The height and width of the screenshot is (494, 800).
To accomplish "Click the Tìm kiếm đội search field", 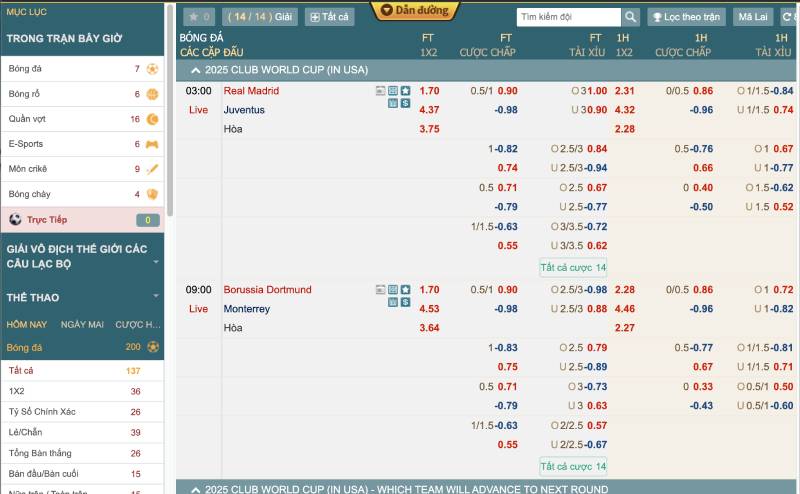I will [568, 17].
